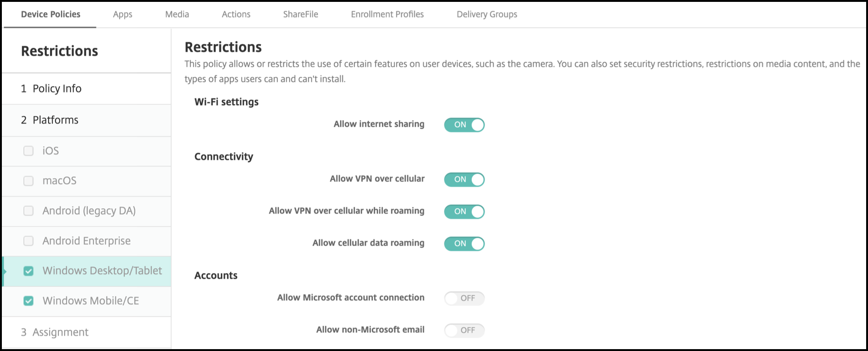Screen dimensions: 868x351
Task: Select the Device Policies tab
Action: (x=51, y=15)
